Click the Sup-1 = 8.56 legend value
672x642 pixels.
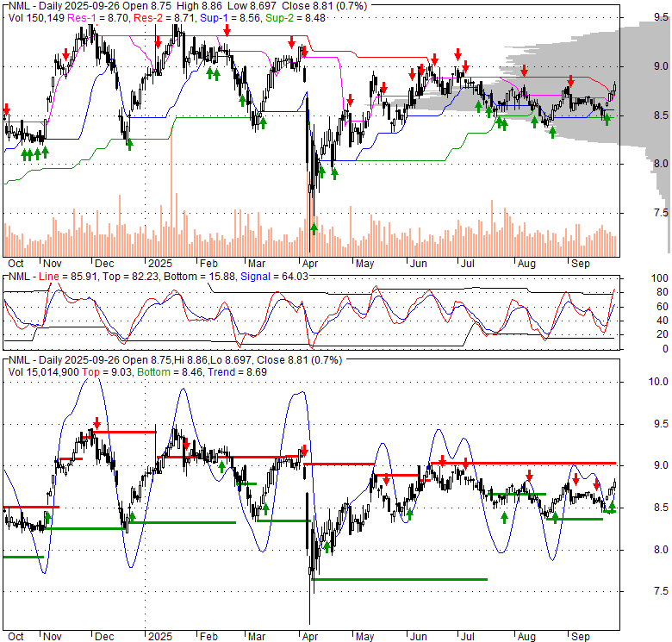coord(230,18)
